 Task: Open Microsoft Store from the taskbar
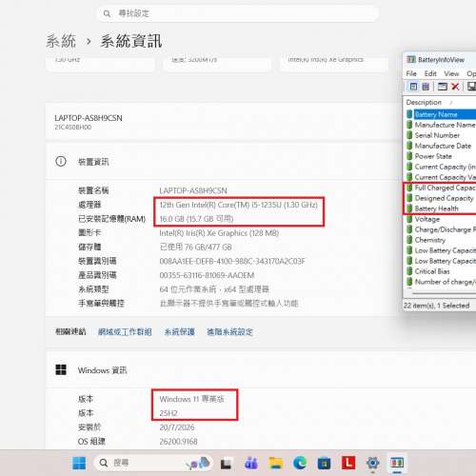(x=324, y=464)
